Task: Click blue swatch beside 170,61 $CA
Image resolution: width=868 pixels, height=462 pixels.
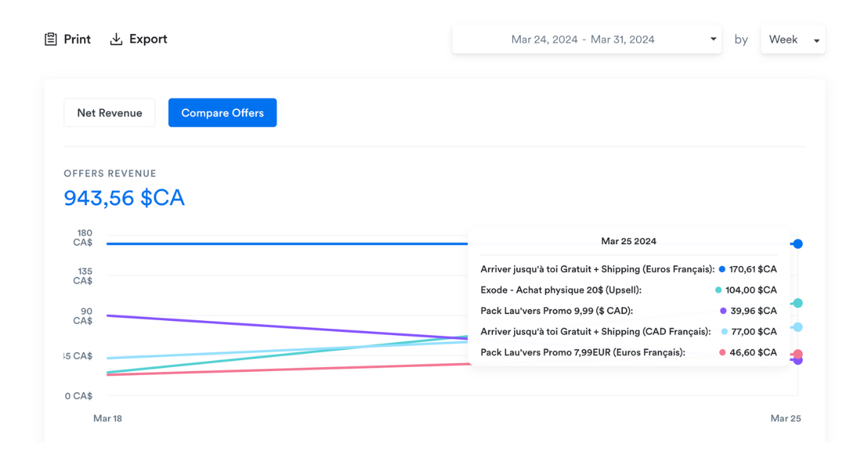Action: point(722,269)
